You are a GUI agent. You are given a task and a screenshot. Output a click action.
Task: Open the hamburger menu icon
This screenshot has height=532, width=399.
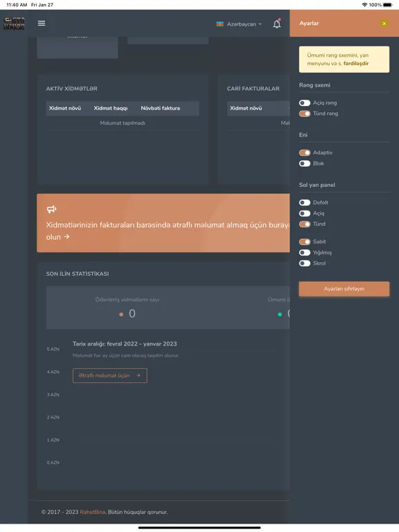point(42,23)
